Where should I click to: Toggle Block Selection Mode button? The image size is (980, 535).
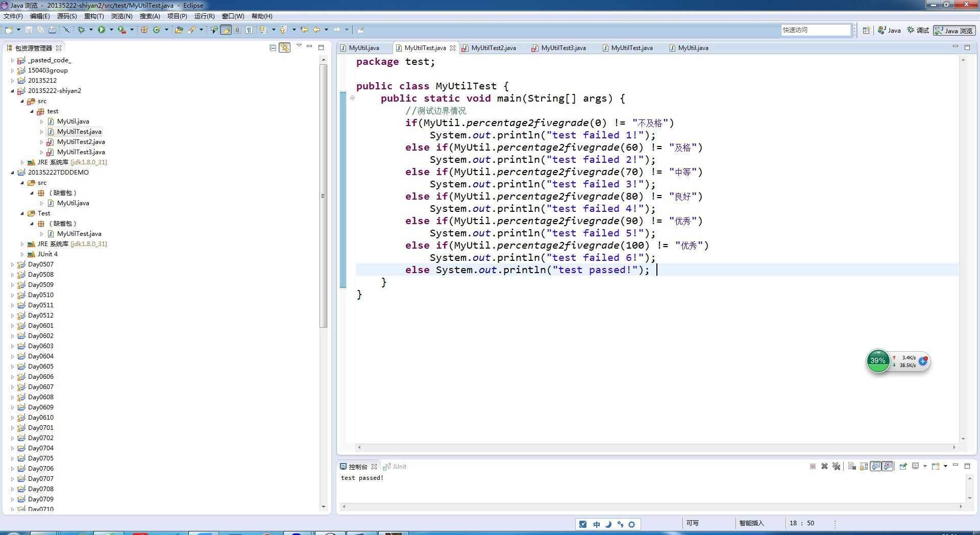(237, 30)
